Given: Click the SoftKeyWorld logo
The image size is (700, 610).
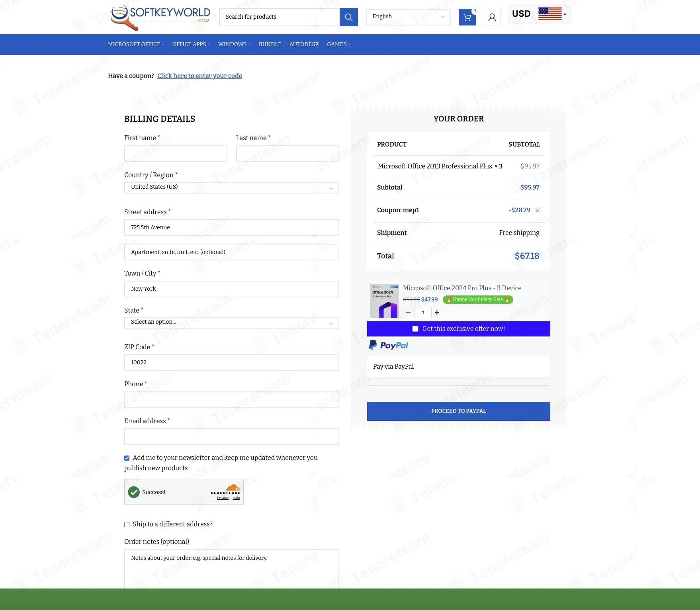Looking at the screenshot, I should click(x=160, y=18).
